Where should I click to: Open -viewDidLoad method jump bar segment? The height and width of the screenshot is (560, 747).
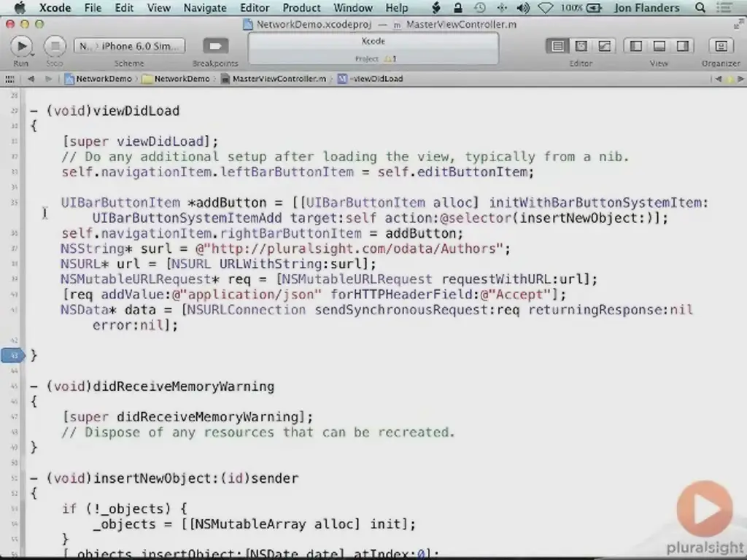[x=371, y=79]
